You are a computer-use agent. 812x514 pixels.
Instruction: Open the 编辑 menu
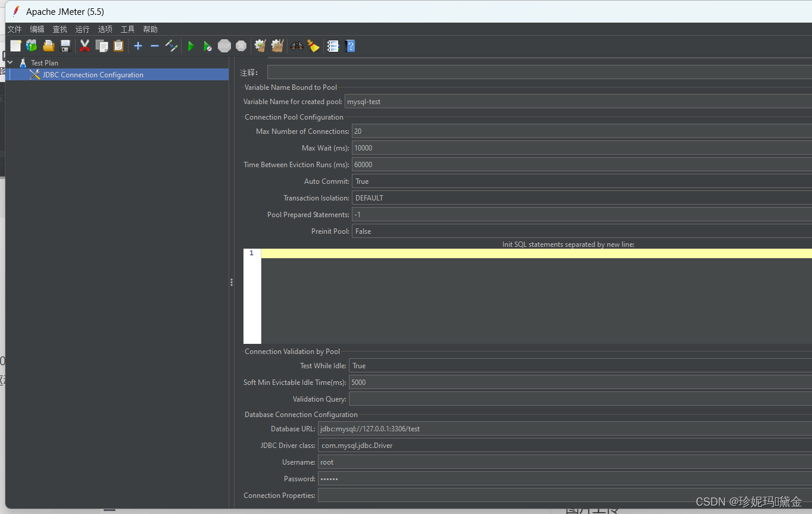tap(37, 29)
